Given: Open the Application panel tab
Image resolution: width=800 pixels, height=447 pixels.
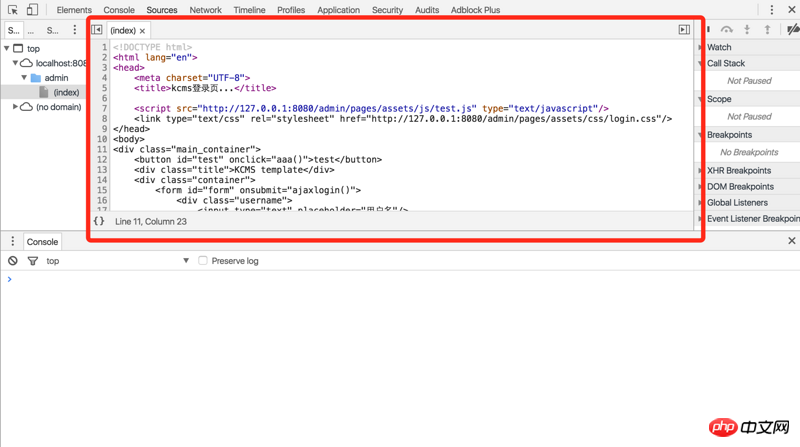Looking at the screenshot, I should click(x=338, y=10).
